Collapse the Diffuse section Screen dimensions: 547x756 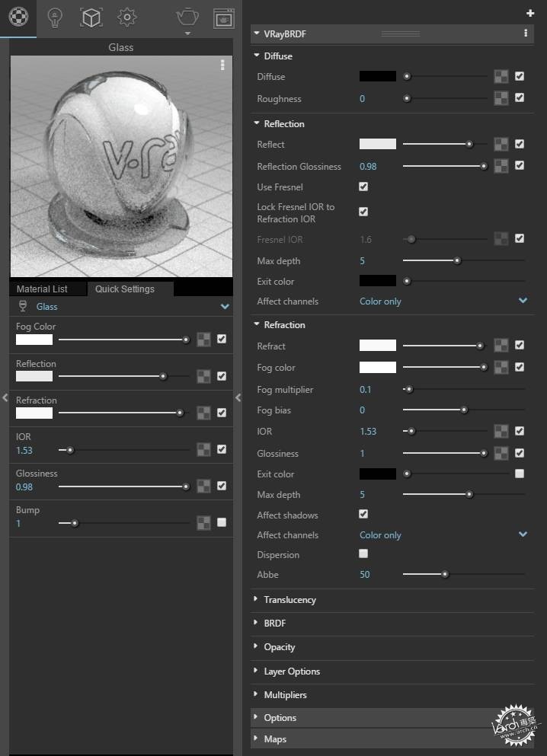pyautogui.click(x=257, y=56)
